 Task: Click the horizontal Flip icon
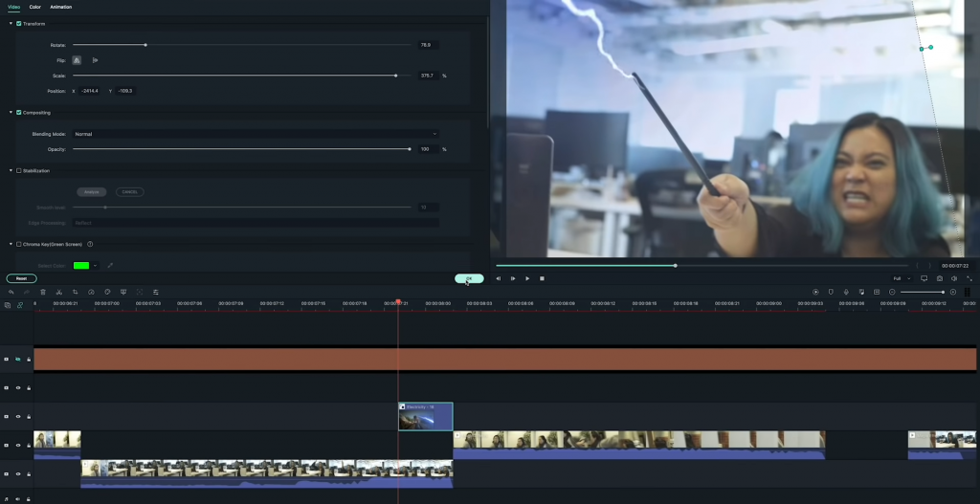pos(78,60)
